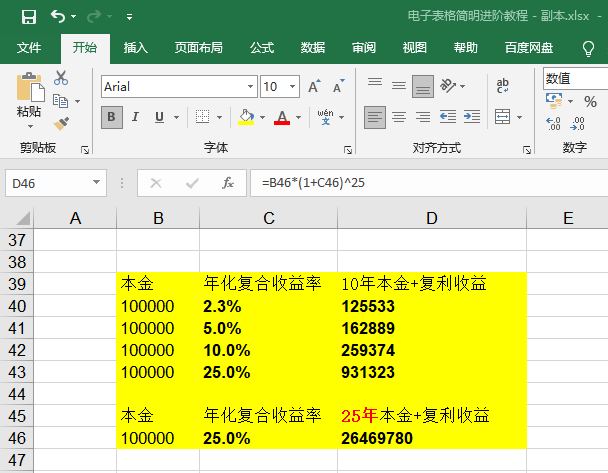This screenshot has height=473, width=608.
Task: Apply red font color A
Action: coord(282,117)
